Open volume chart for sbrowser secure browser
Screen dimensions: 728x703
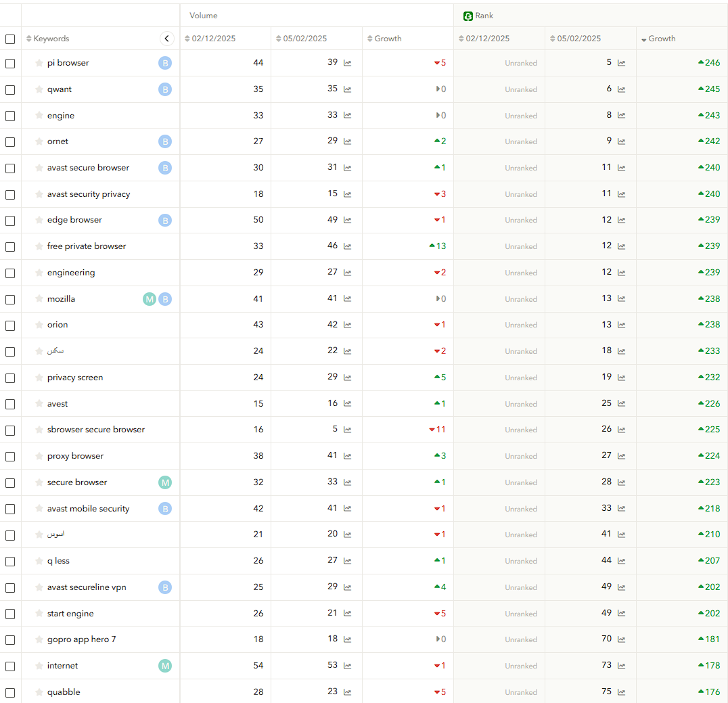point(347,430)
